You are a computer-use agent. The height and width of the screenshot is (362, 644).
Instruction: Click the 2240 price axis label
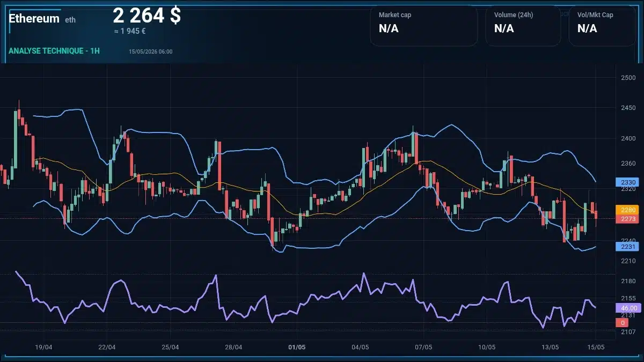628,240
